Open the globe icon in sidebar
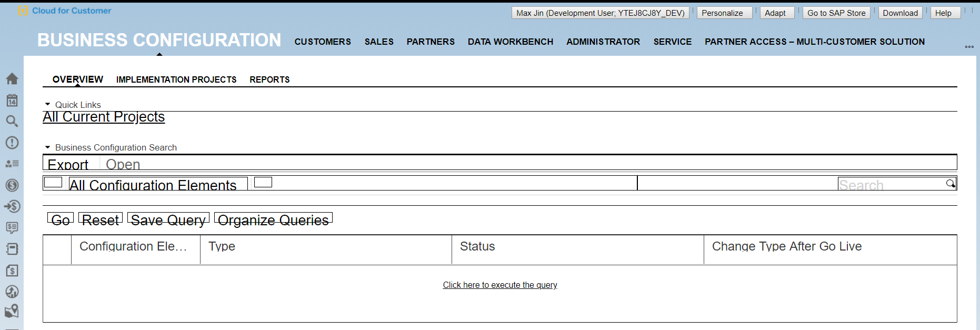This screenshot has height=330, width=980. [12, 292]
